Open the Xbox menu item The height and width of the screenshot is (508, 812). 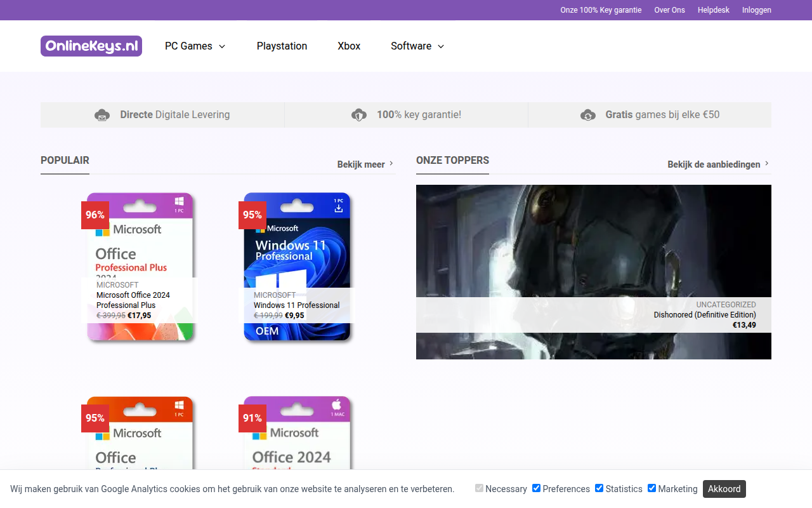[x=349, y=46]
